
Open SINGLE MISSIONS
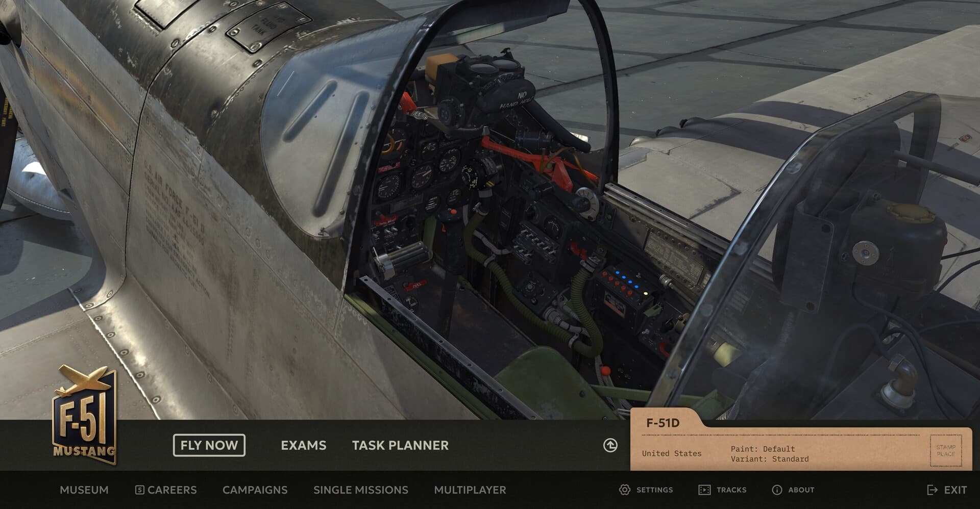click(361, 490)
